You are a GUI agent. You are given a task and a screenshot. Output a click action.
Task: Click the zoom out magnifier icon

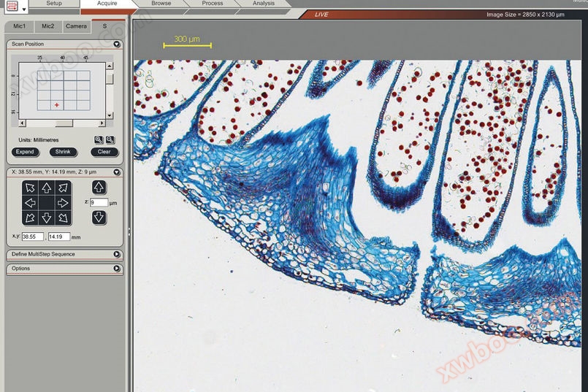[110, 139]
